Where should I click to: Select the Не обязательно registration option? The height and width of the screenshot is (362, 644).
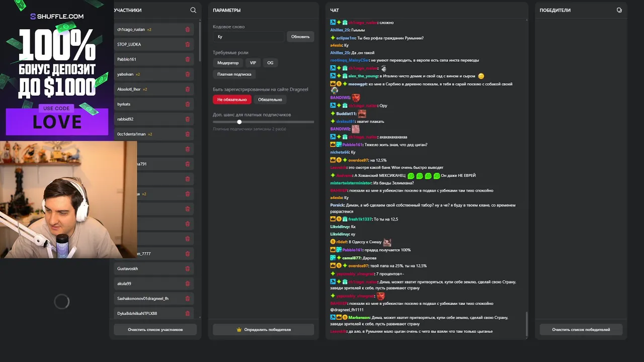pos(232,100)
